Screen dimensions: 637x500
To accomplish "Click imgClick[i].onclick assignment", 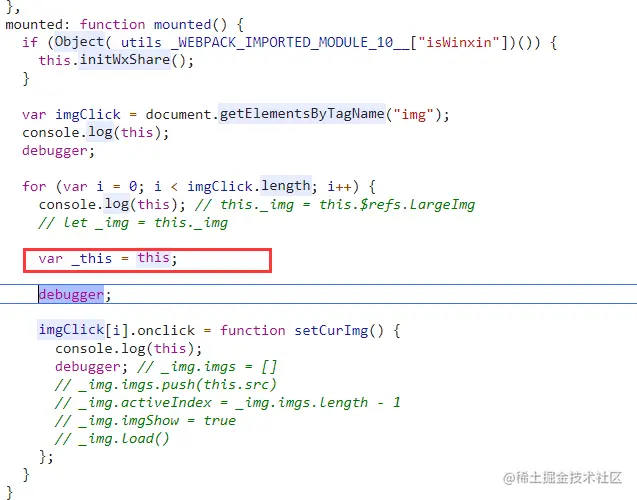I will click(117, 330).
